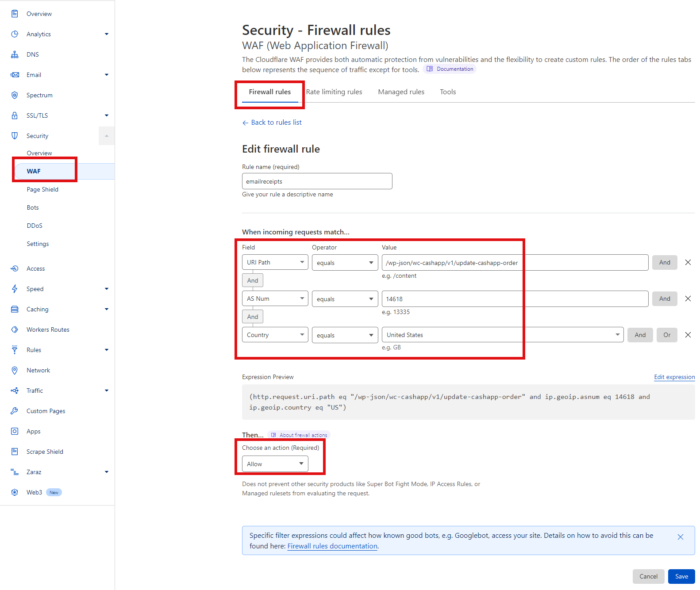The height and width of the screenshot is (590, 700).
Task: Click the expression preview text box
Action: coord(469,402)
